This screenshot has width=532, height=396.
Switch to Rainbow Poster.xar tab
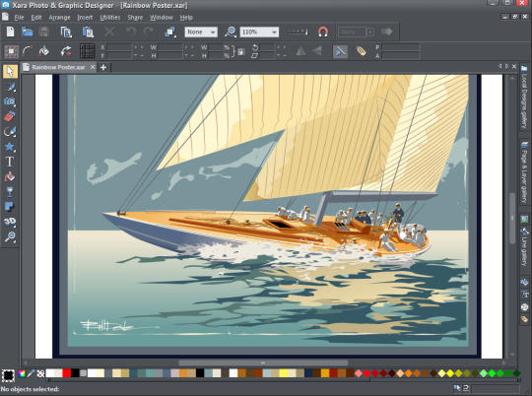pos(58,67)
